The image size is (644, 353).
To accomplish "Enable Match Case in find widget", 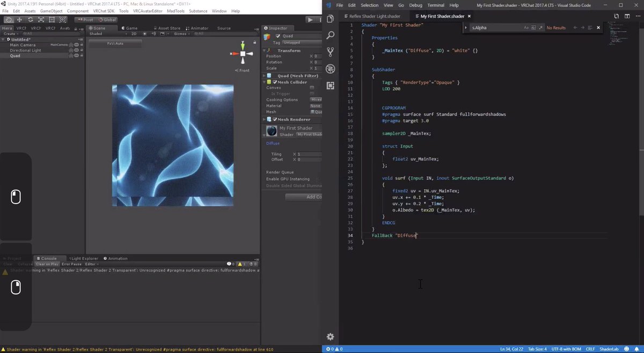I will pyautogui.click(x=526, y=27).
